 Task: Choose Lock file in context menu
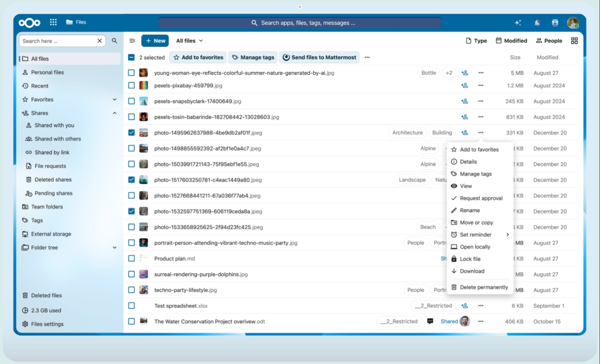tap(480, 259)
